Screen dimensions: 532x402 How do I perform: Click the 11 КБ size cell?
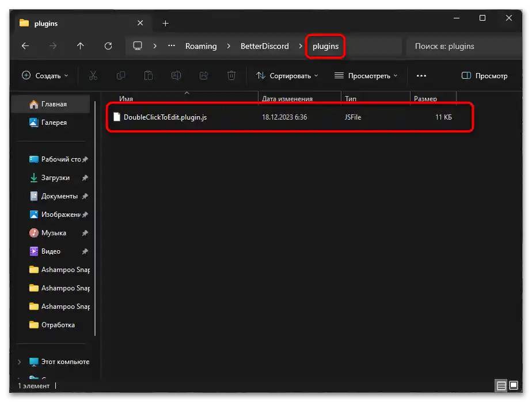point(443,117)
